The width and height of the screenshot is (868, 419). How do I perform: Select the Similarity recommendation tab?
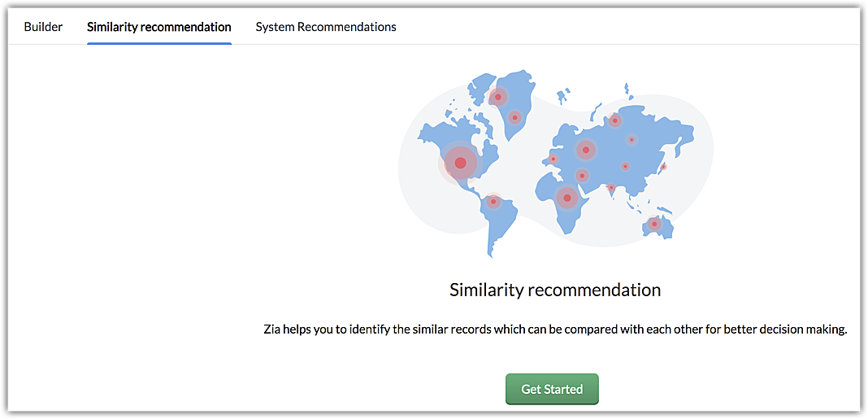point(159,27)
